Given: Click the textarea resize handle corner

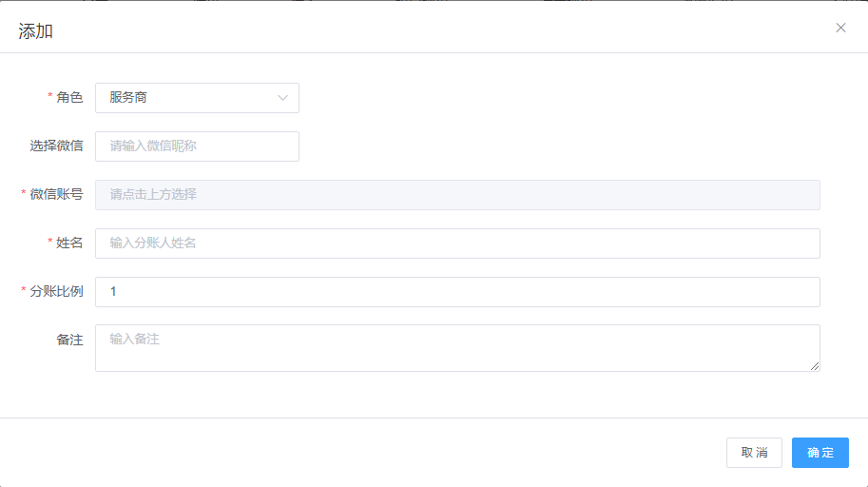Looking at the screenshot, I should (815, 365).
